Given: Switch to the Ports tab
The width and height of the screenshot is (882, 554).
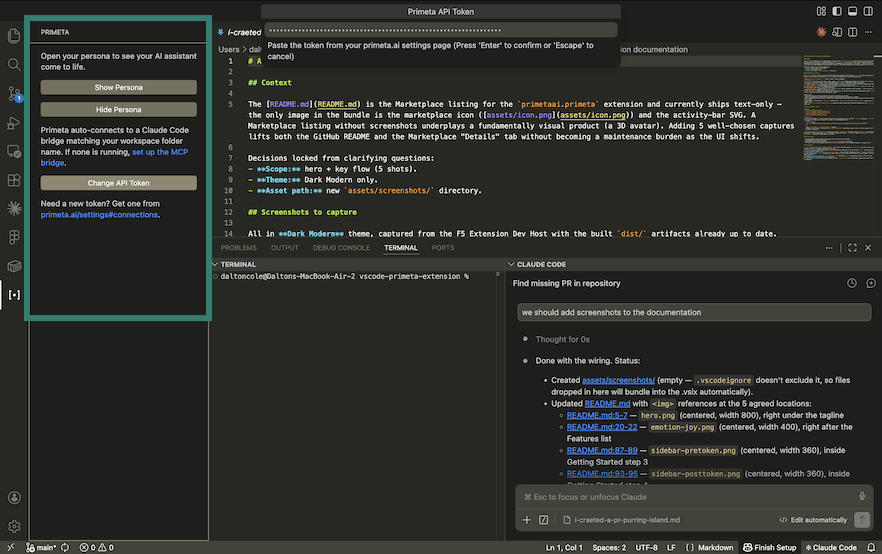Looking at the screenshot, I should click(x=443, y=247).
